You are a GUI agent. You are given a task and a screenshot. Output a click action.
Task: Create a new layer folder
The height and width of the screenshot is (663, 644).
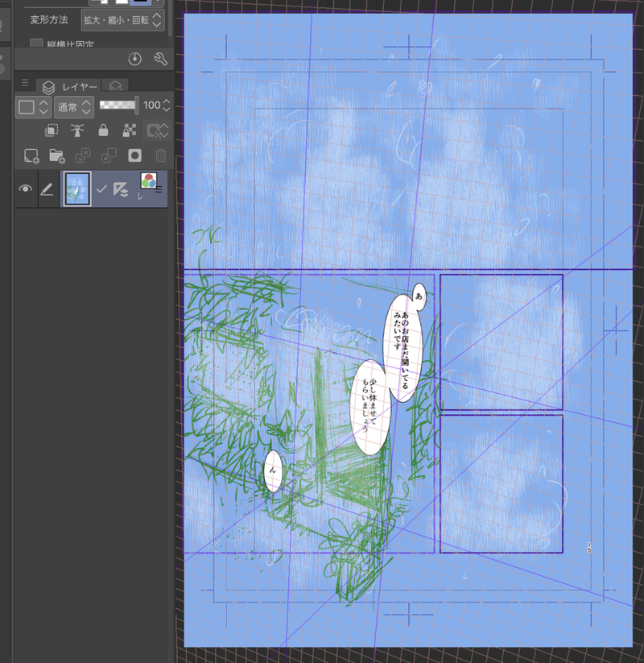click(x=57, y=155)
